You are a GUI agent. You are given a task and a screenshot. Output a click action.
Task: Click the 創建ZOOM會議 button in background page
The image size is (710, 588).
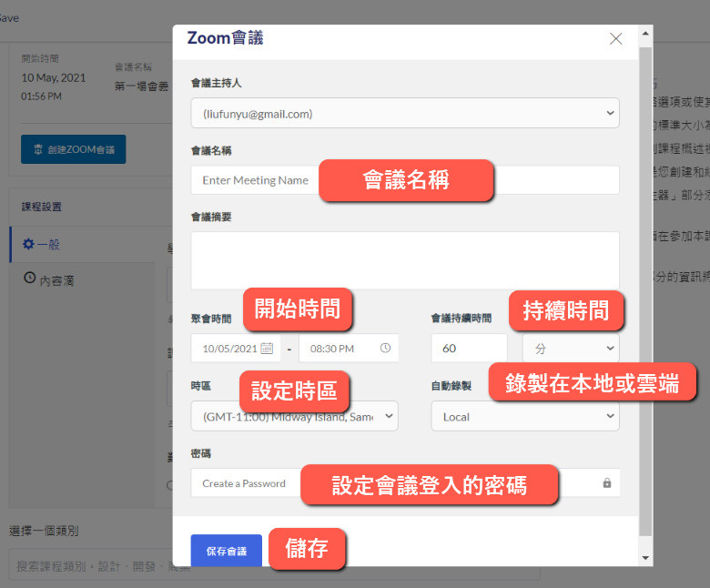[x=74, y=149]
